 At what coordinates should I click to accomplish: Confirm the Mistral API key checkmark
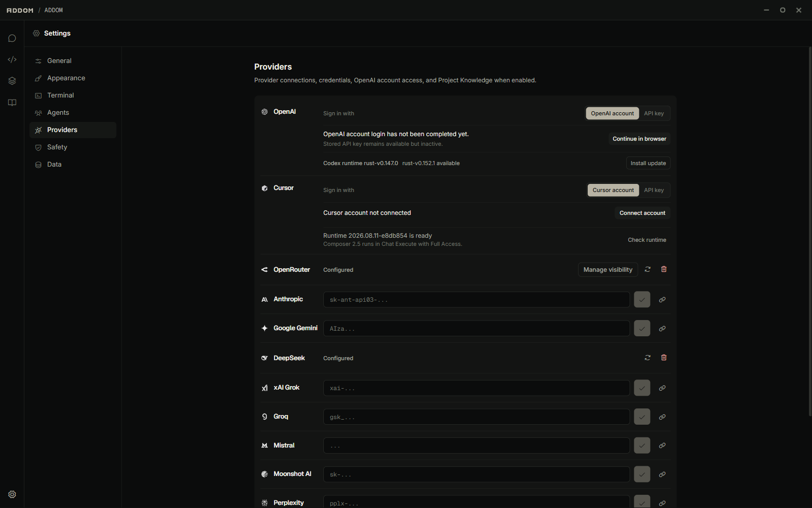[642, 446]
